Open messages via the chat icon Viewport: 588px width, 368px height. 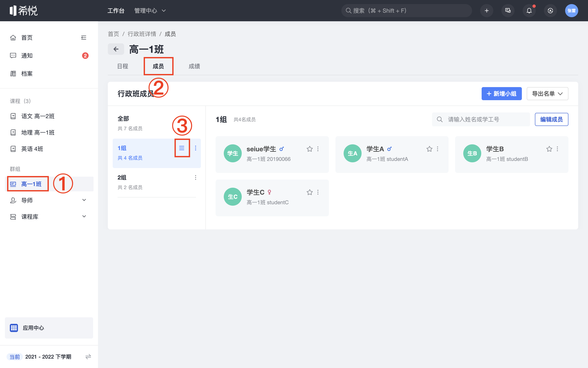[x=508, y=10]
